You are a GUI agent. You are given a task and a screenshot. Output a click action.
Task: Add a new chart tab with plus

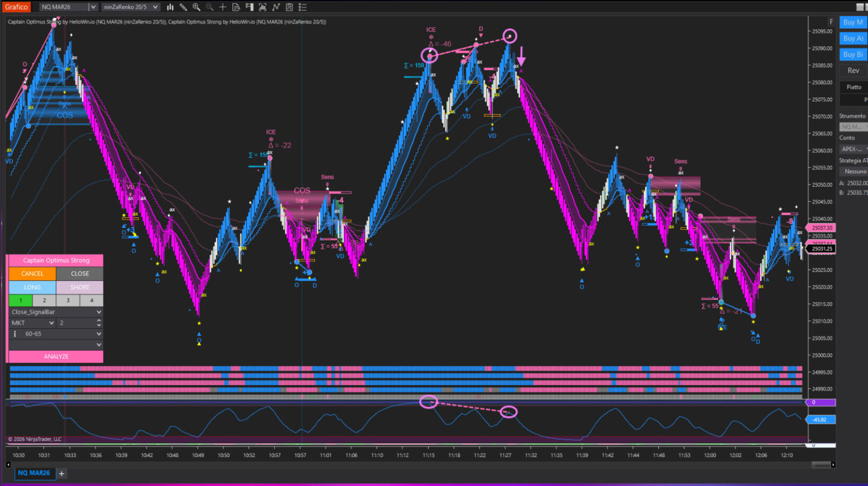[62, 474]
